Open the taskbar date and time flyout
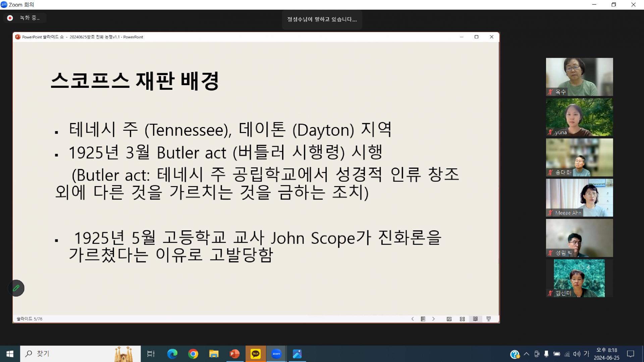 (606, 354)
